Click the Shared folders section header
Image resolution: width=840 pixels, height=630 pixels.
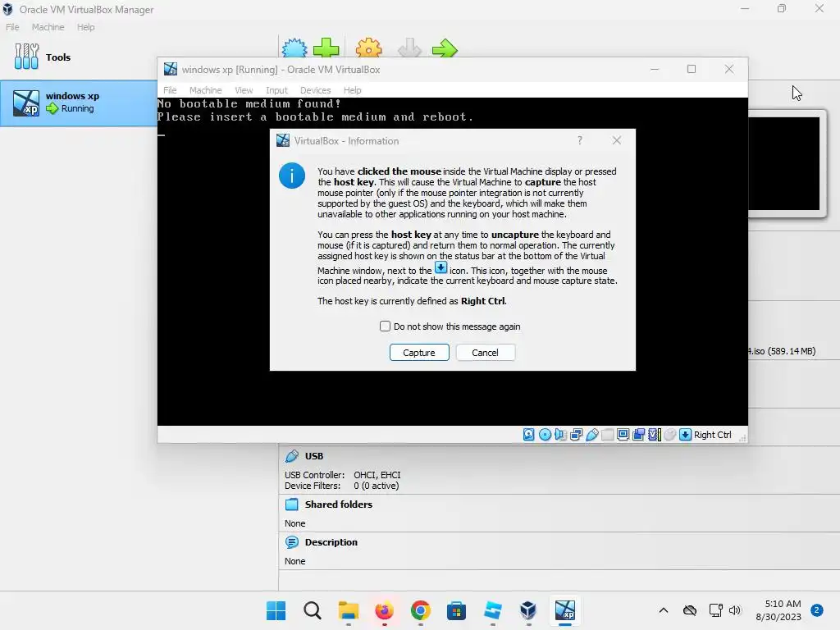339,504
